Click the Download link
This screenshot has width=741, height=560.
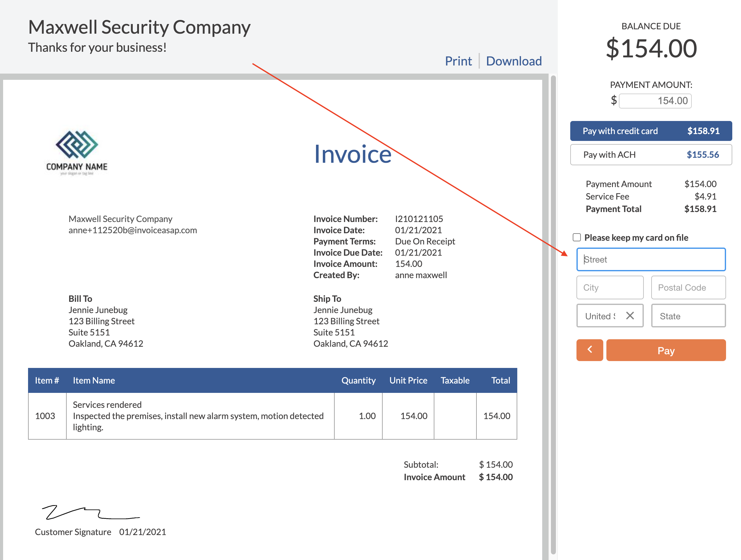[x=514, y=61]
